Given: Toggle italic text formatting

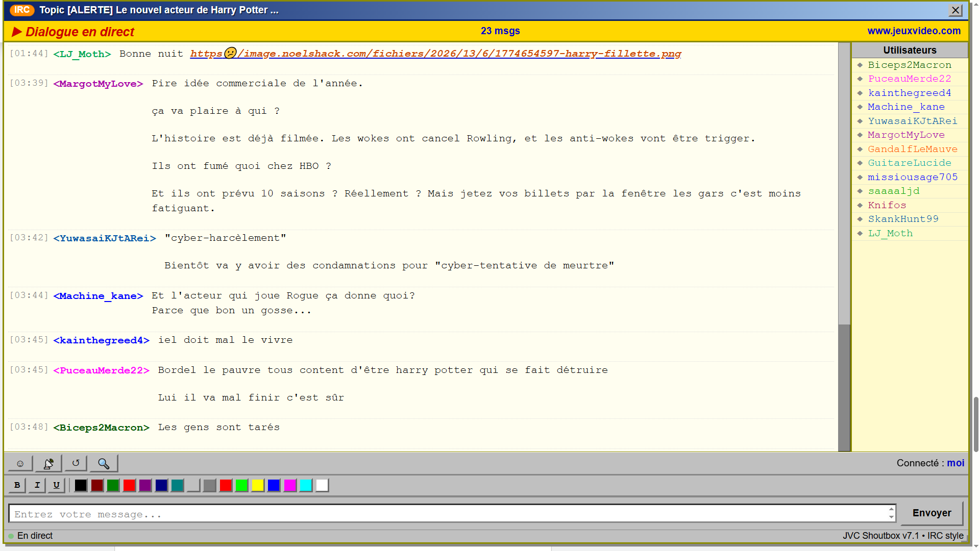Looking at the screenshot, I should tap(37, 485).
